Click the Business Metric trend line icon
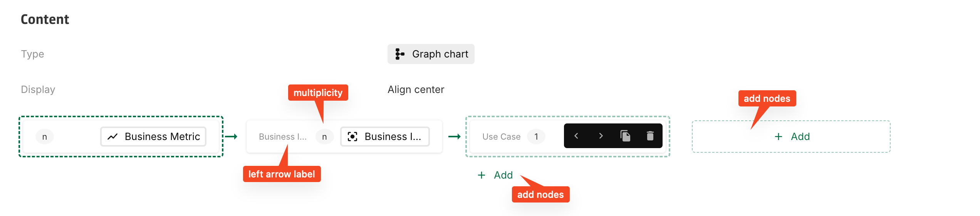This screenshot has height=216, width=980. tap(112, 137)
